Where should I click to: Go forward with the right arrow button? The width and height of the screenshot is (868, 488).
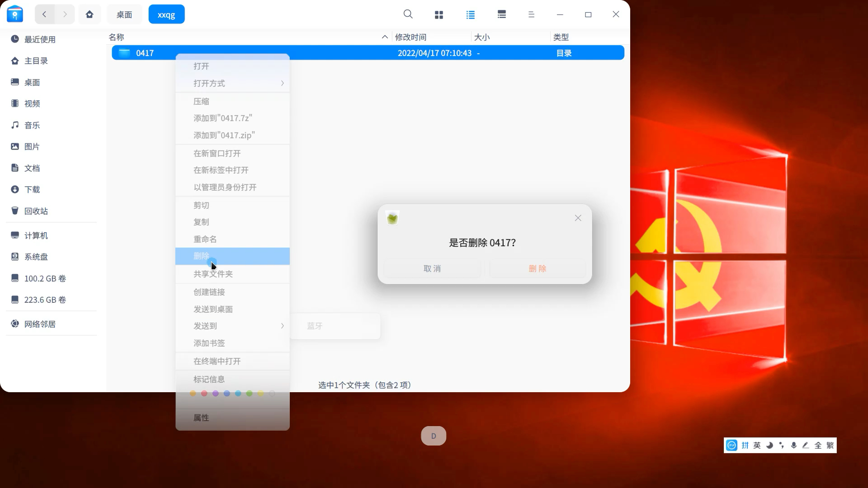coord(65,14)
